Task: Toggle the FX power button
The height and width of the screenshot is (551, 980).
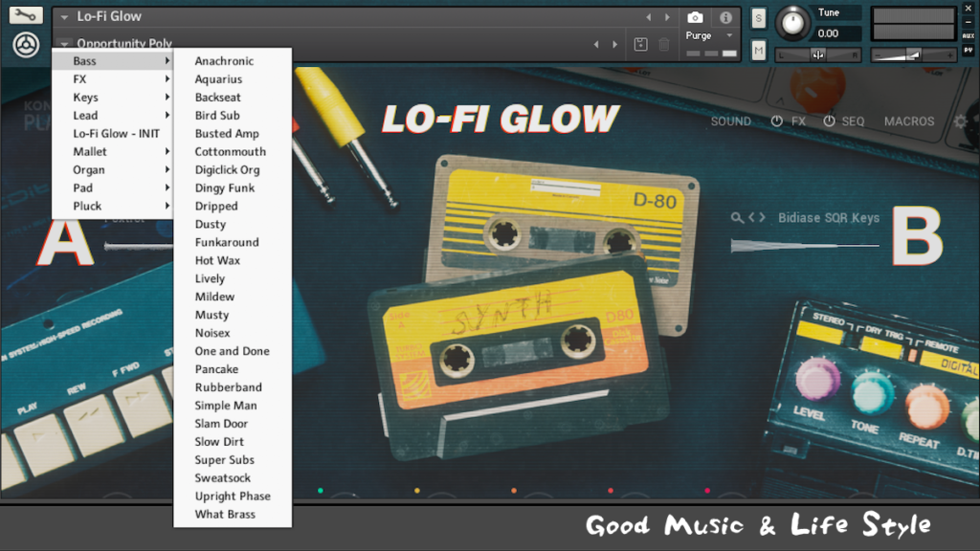Action: [776, 121]
